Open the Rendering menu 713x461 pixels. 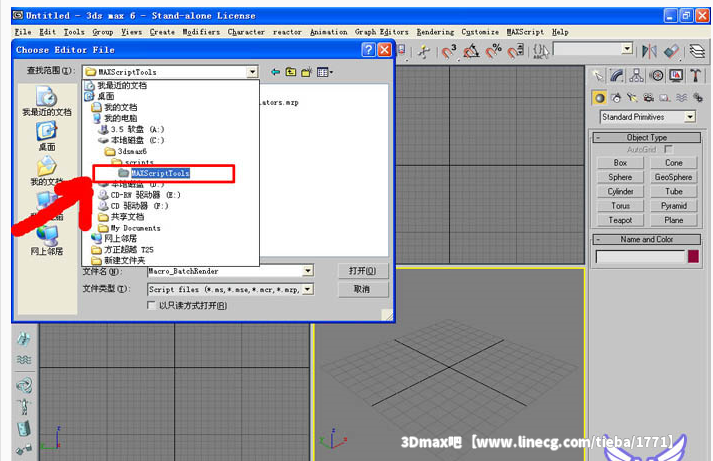[x=435, y=32]
